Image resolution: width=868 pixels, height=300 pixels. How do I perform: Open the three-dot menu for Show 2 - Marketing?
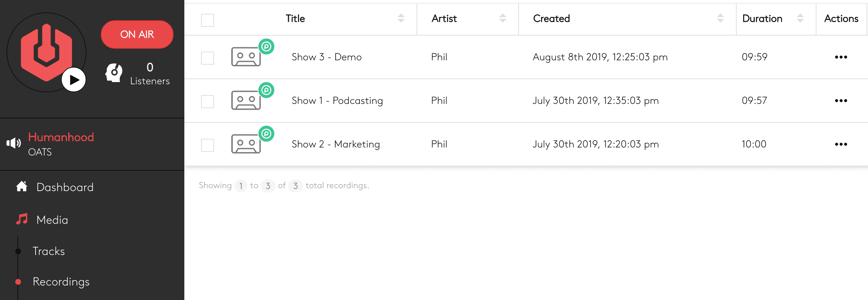841,144
